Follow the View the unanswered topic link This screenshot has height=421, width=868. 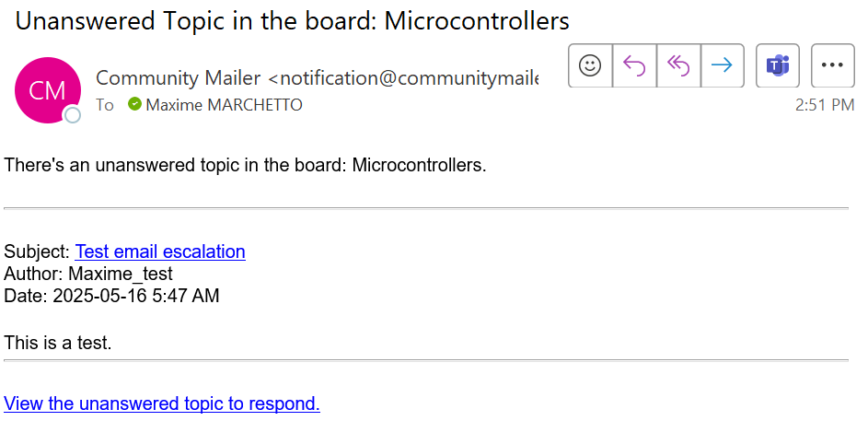(x=162, y=403)
